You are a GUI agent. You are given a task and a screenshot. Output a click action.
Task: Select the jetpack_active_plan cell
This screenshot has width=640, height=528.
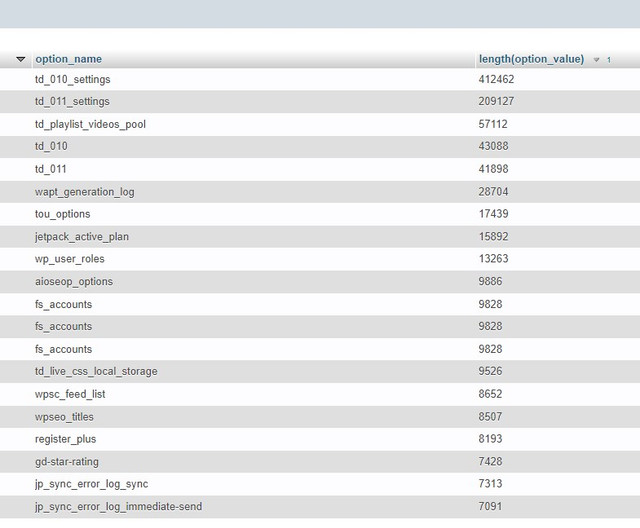coord(82,237)
